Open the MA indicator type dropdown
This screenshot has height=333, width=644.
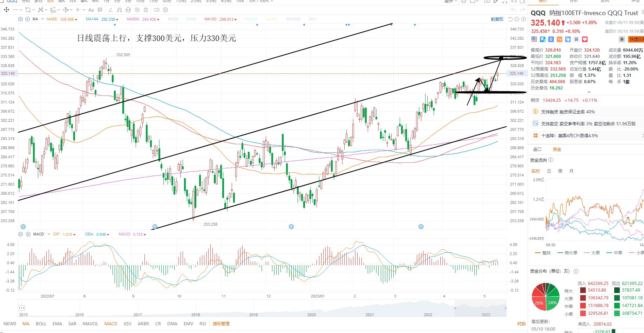[43, 19]
